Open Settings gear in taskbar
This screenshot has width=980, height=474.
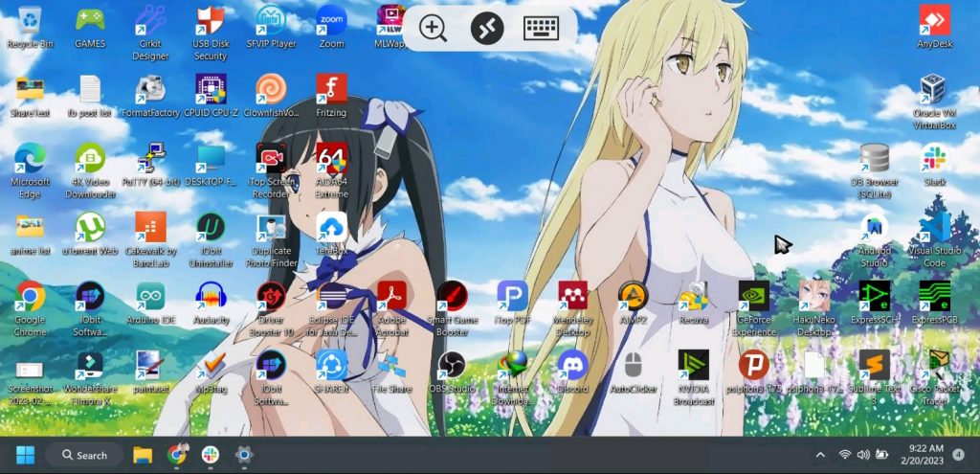tap(244, 455)
